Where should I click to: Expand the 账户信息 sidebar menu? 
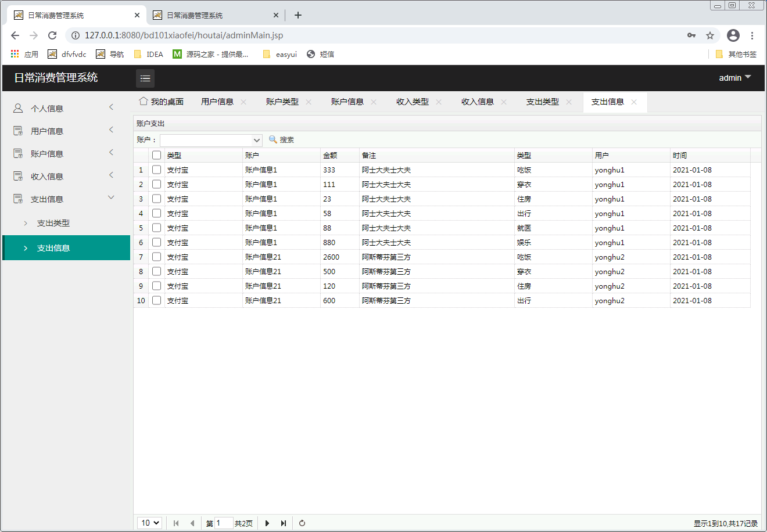click(112, 152)
